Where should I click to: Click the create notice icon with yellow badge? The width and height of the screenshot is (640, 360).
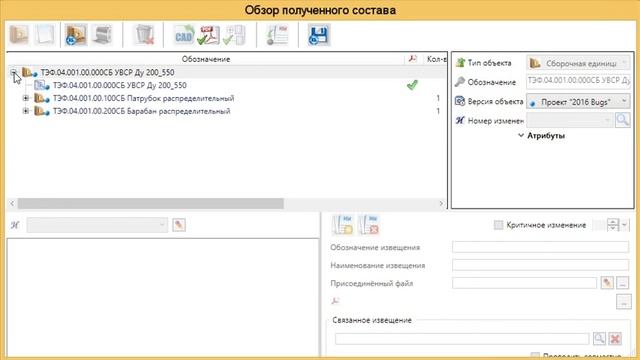pyautogui.click(x=343, y=224)
